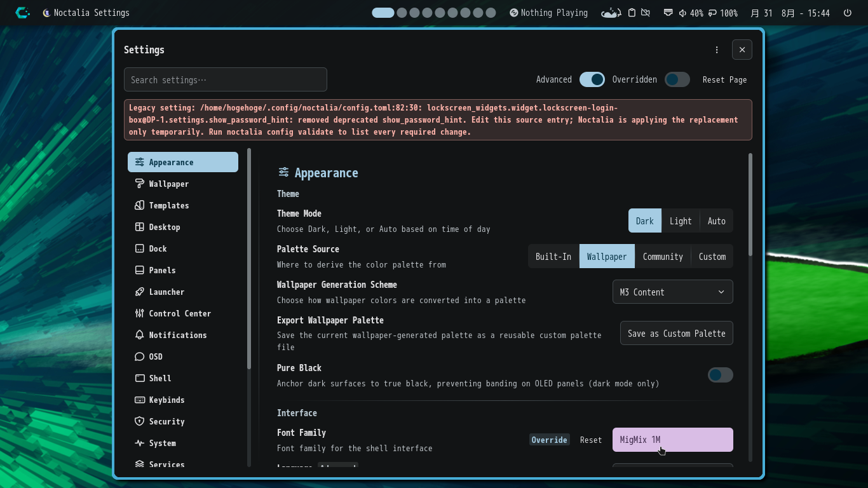Set Theme Mode to Auto

coord(716,221)
